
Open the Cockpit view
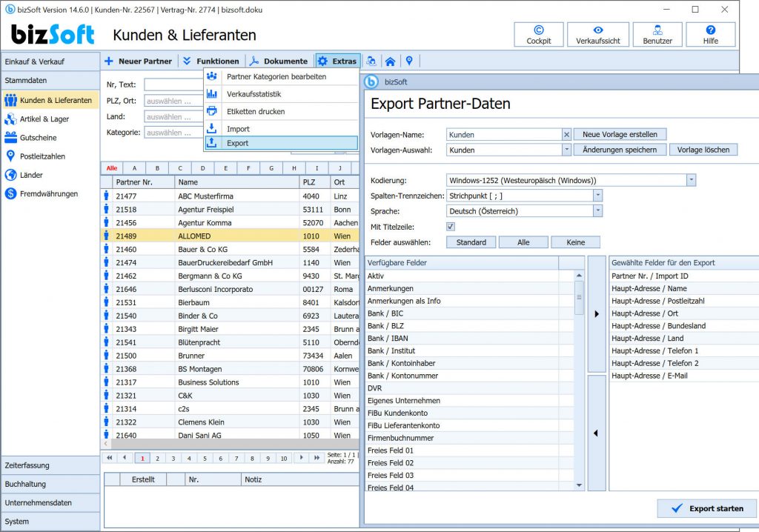pyautogui.click(x=539, y=35)
